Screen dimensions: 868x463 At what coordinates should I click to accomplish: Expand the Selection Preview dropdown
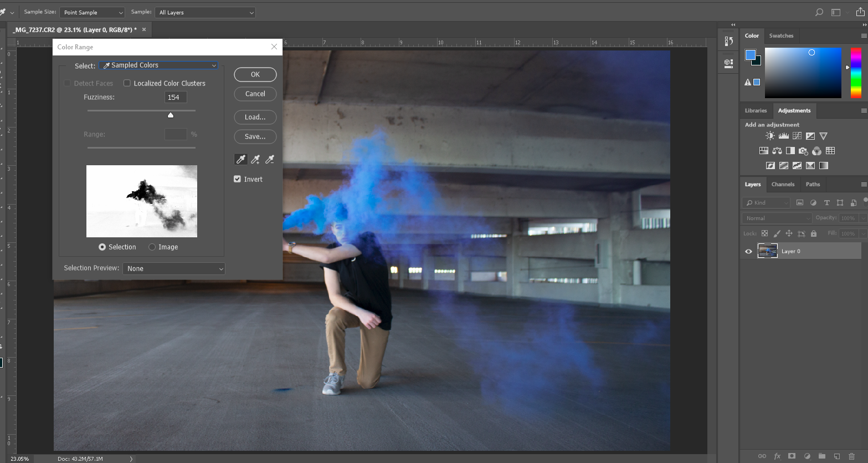click(173, 268)
